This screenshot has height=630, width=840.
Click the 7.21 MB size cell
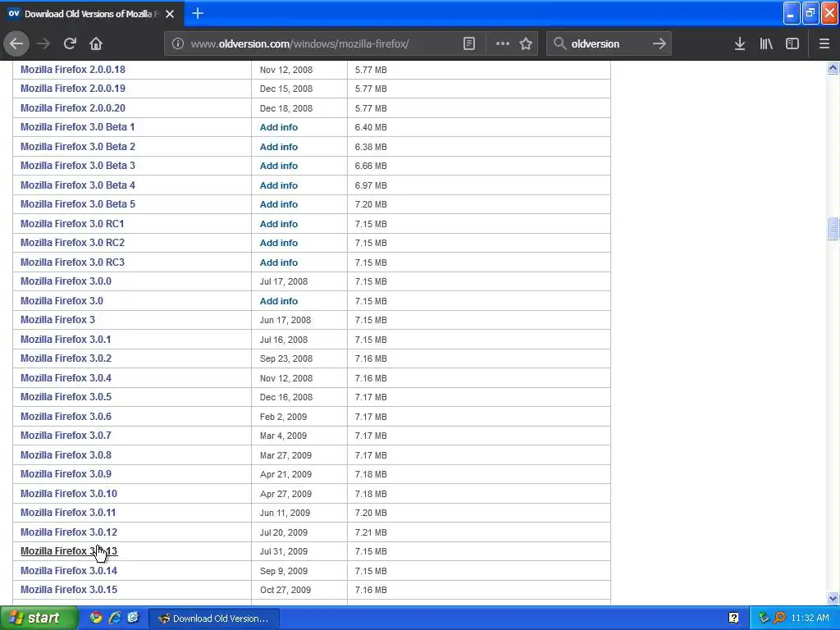point(371,532)
